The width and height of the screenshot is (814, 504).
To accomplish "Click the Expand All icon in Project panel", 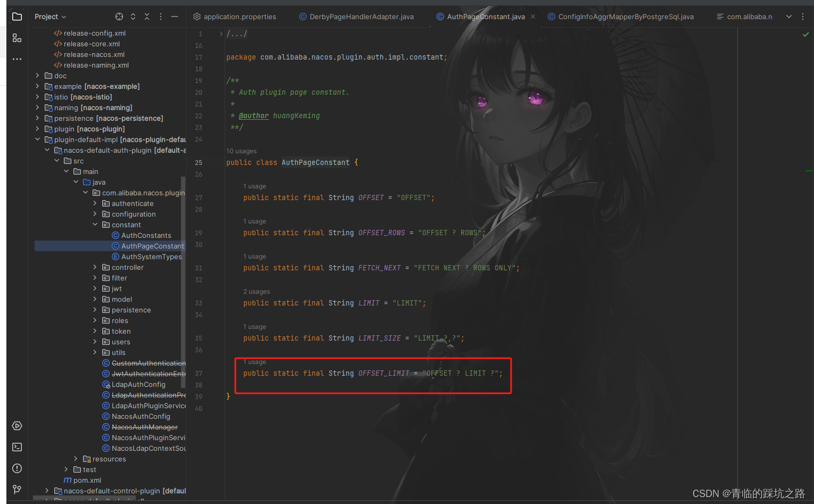I will coord(133,16).
